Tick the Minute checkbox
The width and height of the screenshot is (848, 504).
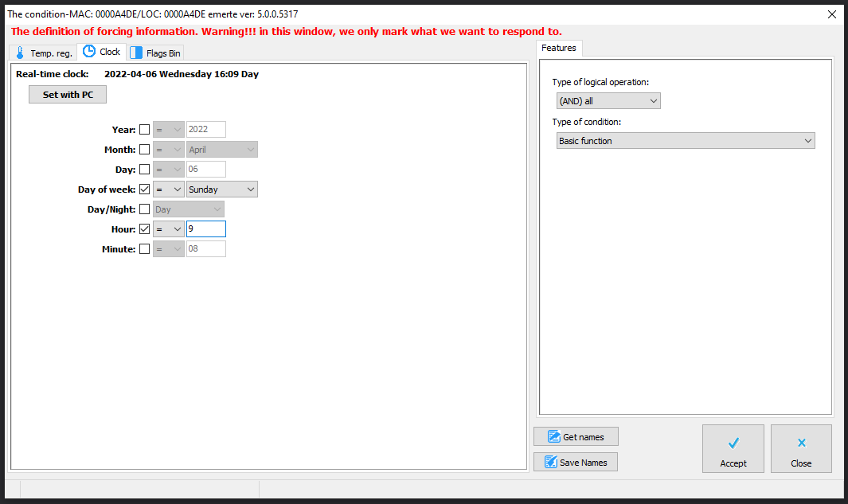coord(144,248)
